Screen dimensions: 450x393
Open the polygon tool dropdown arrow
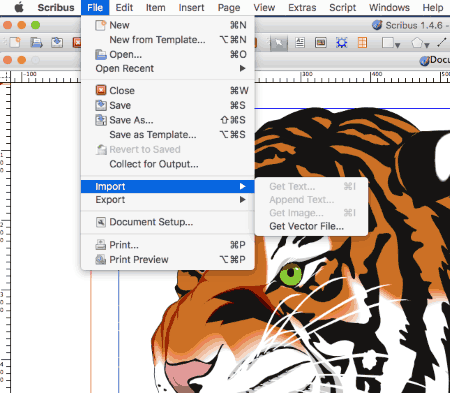[x=427, y=44]
